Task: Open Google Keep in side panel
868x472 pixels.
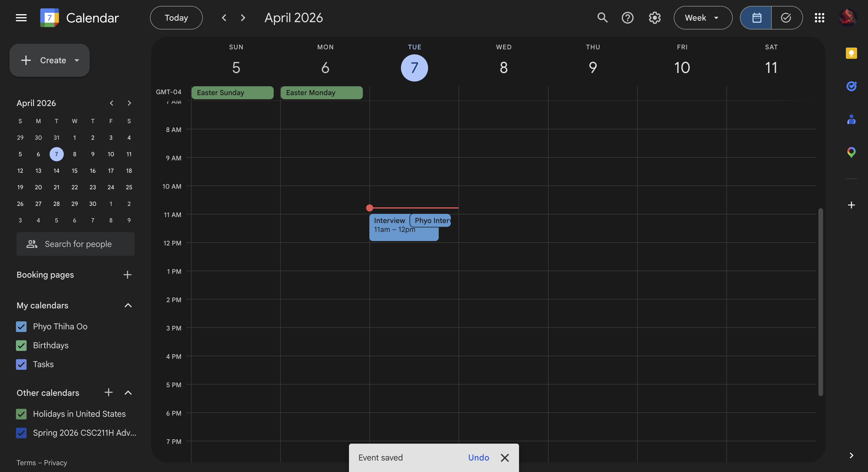Action: (x=851, y=53)
